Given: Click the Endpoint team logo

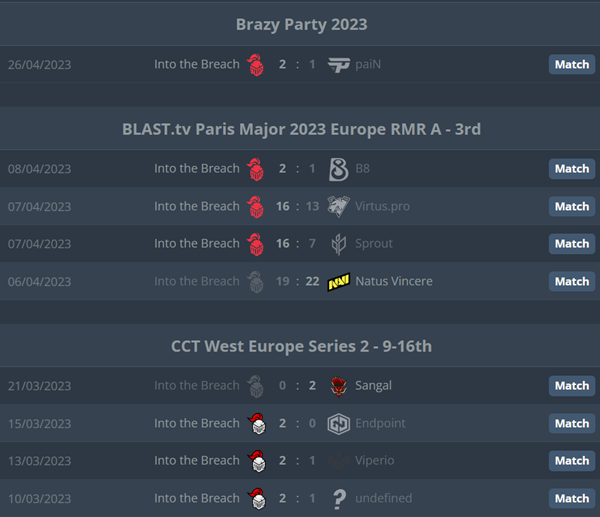Looking at the screenshot, I should [x=339, y=424].
